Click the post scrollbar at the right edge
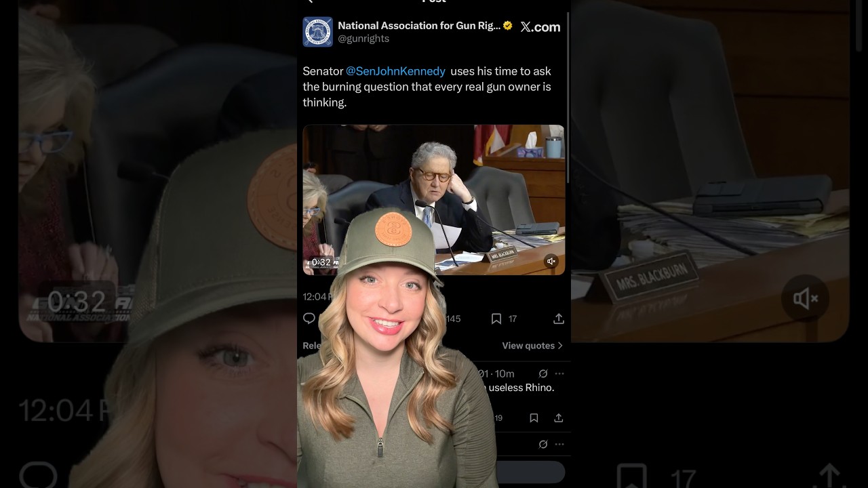 [568, 98]
